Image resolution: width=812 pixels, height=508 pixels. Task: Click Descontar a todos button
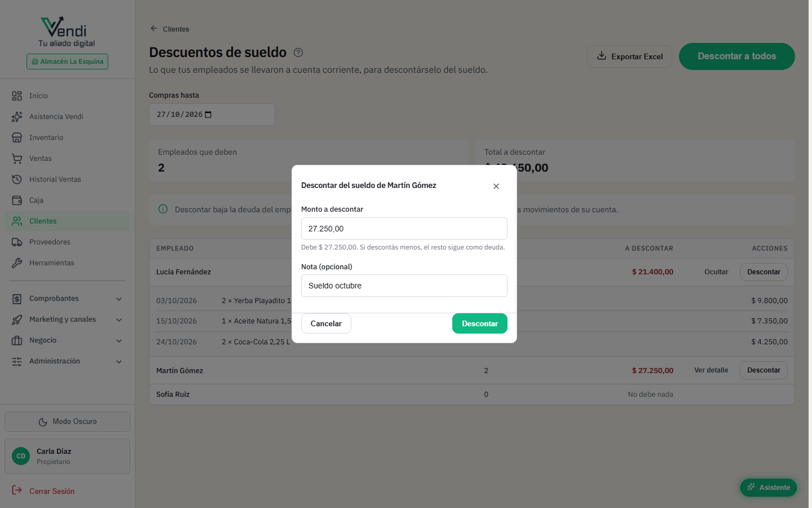pos(737,56)
